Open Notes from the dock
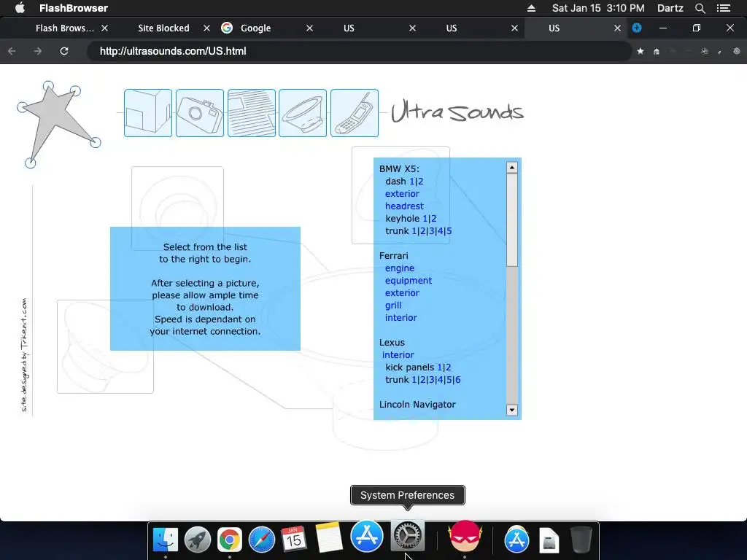The width and height of the screenshot is (747, 560). coord(329,538)
